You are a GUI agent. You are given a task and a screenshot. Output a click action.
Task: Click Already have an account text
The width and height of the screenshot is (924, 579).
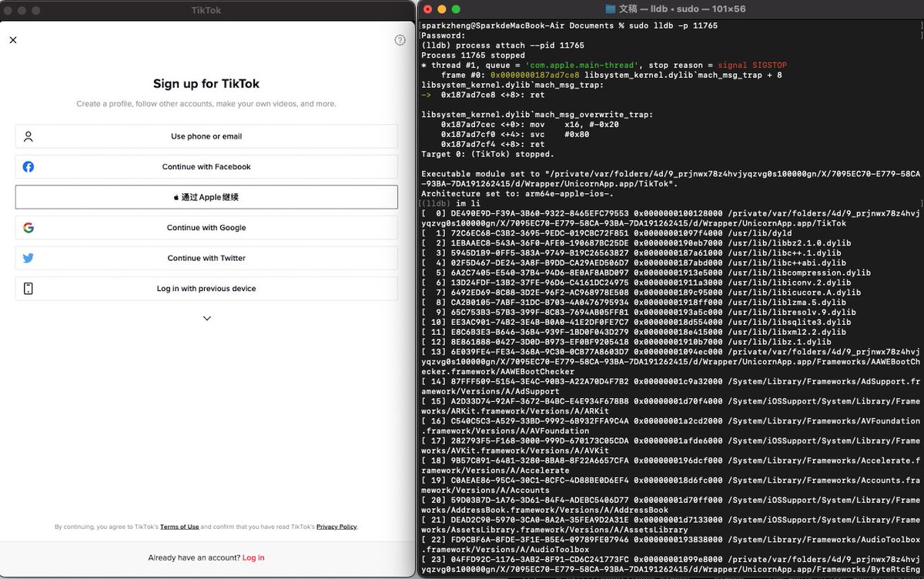(194, 557)
